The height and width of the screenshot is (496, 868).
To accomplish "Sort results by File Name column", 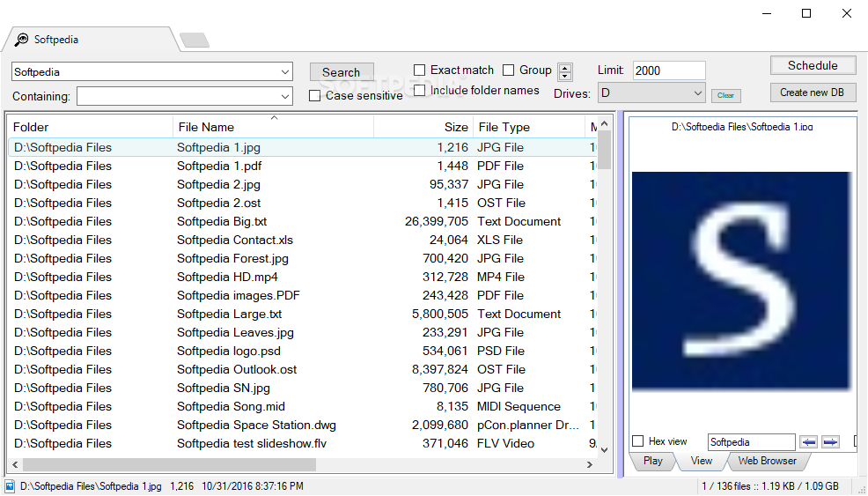I will (x=274, y=127).
